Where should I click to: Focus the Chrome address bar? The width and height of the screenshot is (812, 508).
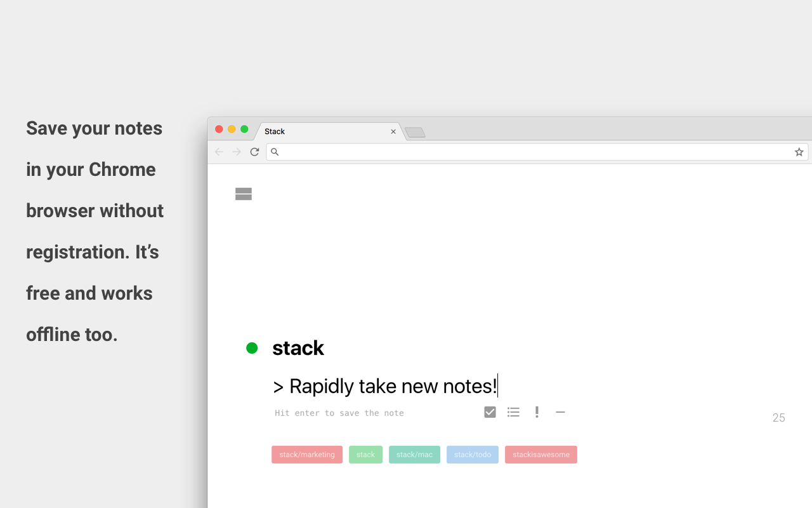(x=537, y=152)
